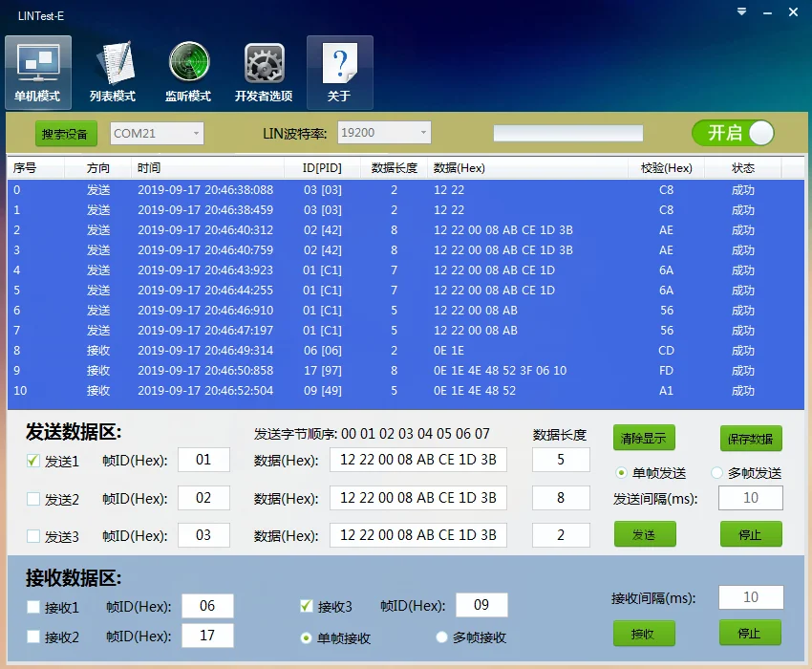Viewport: 812px width, 669px height.
Task: Toggle the 接收3 checkbox
Action: 307,606
